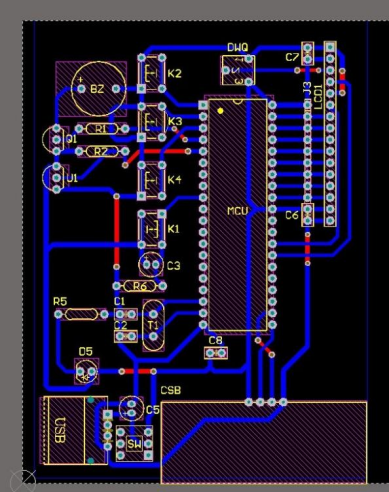Image resolution: width=389 pixels, height=492 pixels.
Task: Select resistor R6
Action: pos(140,286)
